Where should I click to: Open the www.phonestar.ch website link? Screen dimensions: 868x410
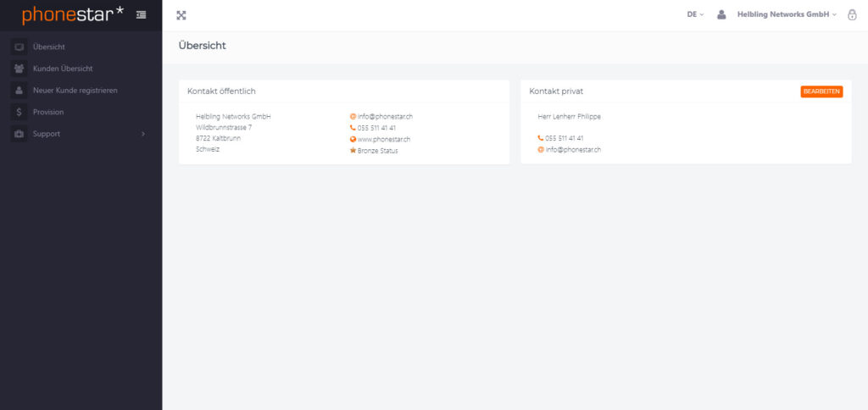(x=384, y=139)
